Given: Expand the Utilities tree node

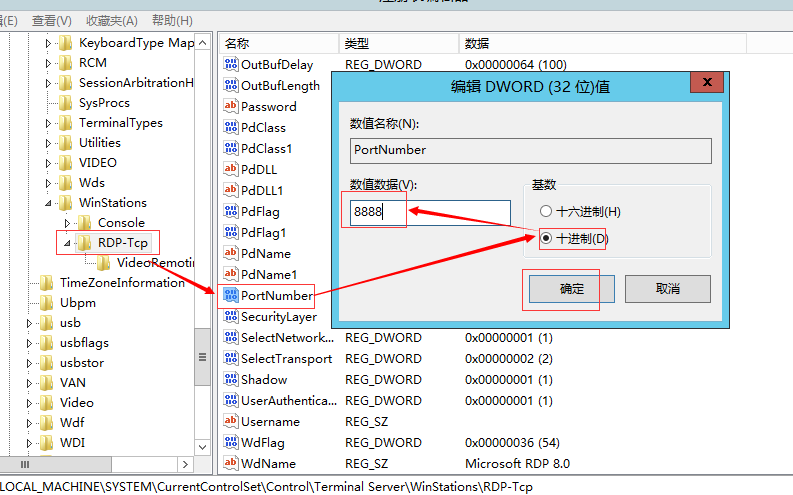Looking at the screenshot, I should 48,144.
